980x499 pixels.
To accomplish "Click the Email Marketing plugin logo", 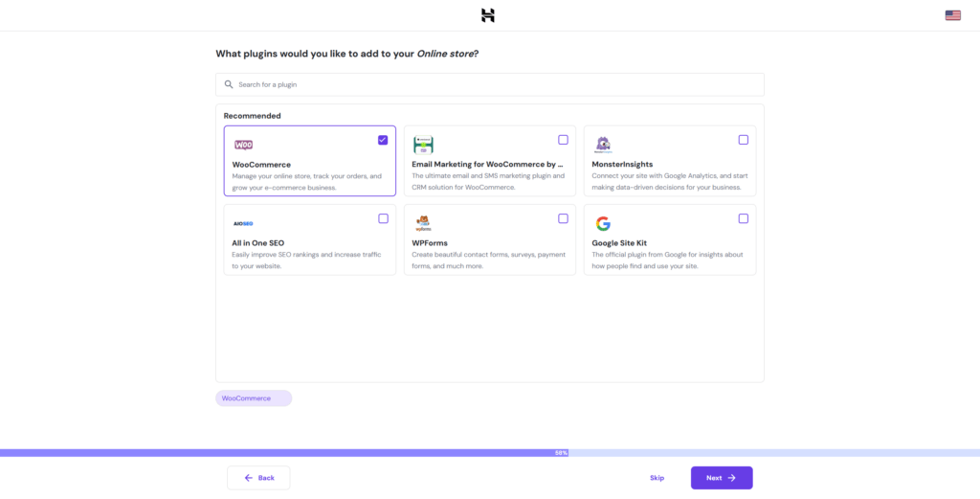I will (x=423, y=145).
